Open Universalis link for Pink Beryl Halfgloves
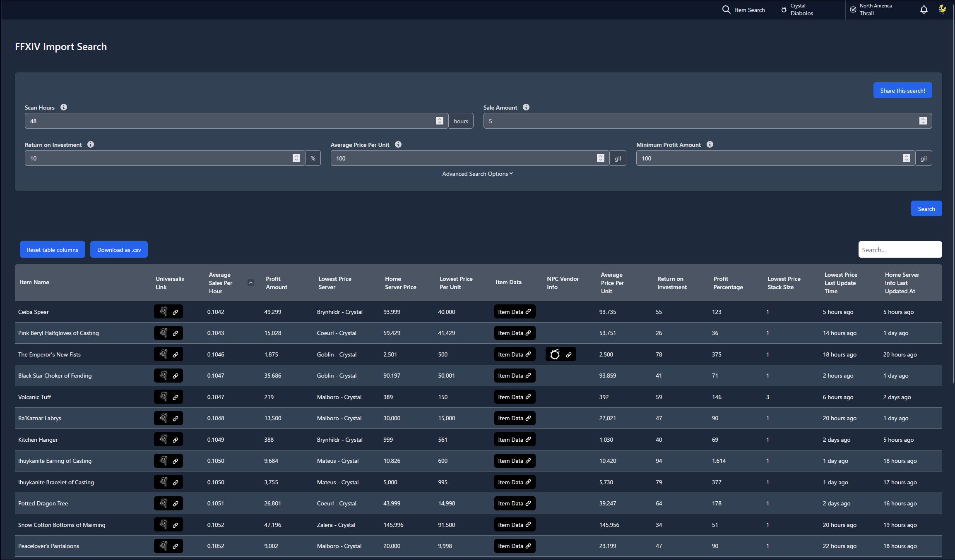The width and height of the screenshot is (955, 560). (168, 333)
